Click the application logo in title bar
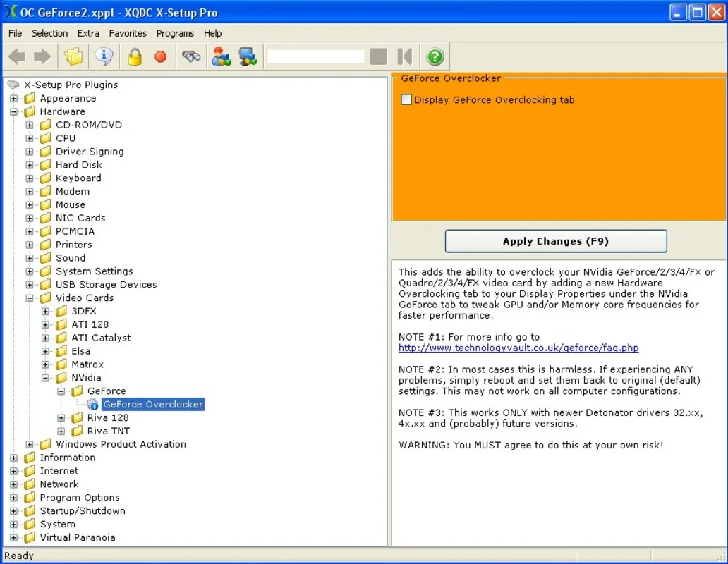728x564 pixels. coord(10,12)
